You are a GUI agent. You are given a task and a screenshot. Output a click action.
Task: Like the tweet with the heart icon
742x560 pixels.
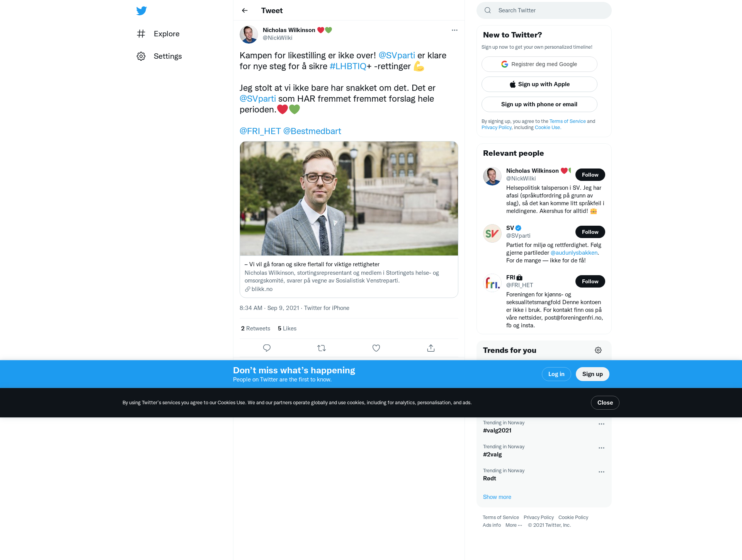pos(376,348)
